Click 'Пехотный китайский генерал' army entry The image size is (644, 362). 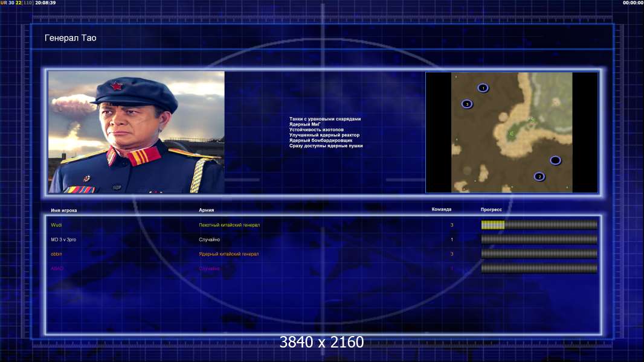[229, 225]
